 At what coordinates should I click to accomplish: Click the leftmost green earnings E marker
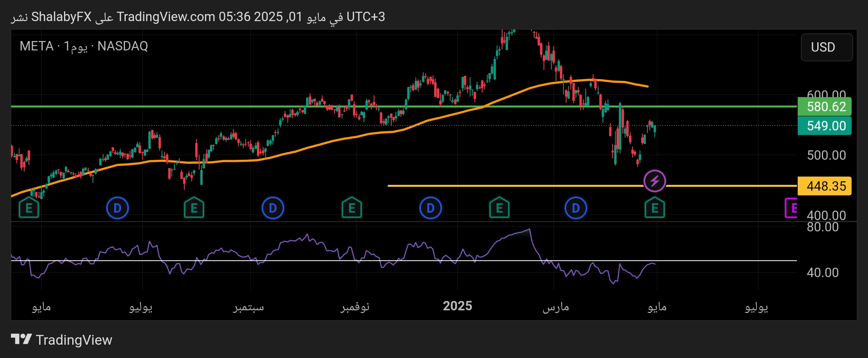click(29, 208)
